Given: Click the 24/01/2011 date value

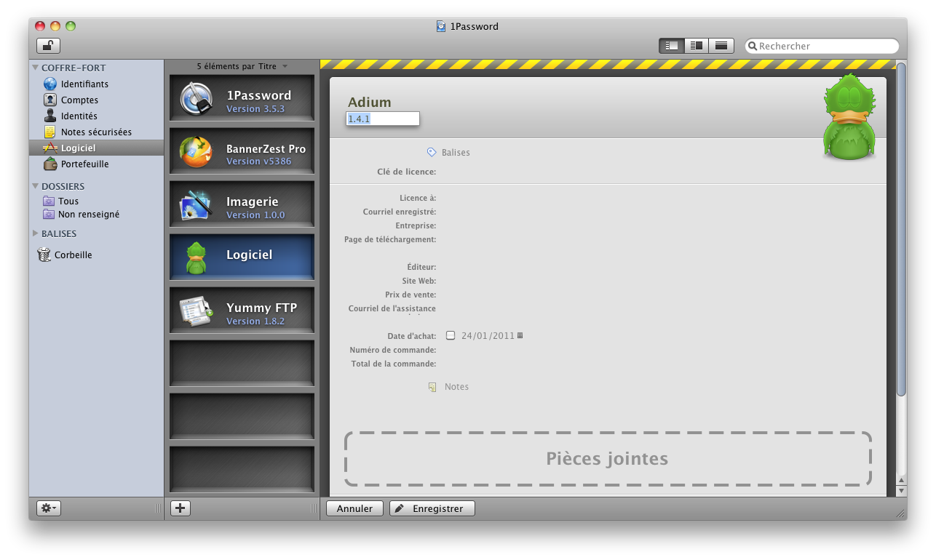Looking at the screenshot, I should (x=488, y=336).
